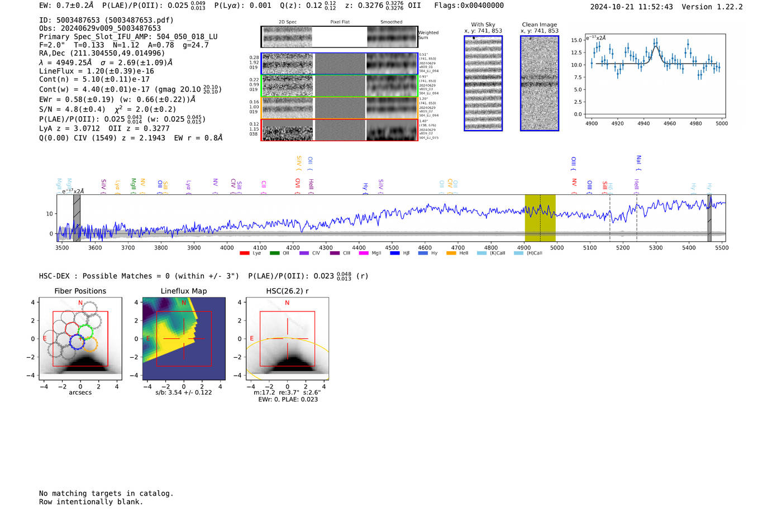The width and height of the screenshot is (782, 532).
Task: Click the blue Hβ legend swatch
Action: [395, 253]
